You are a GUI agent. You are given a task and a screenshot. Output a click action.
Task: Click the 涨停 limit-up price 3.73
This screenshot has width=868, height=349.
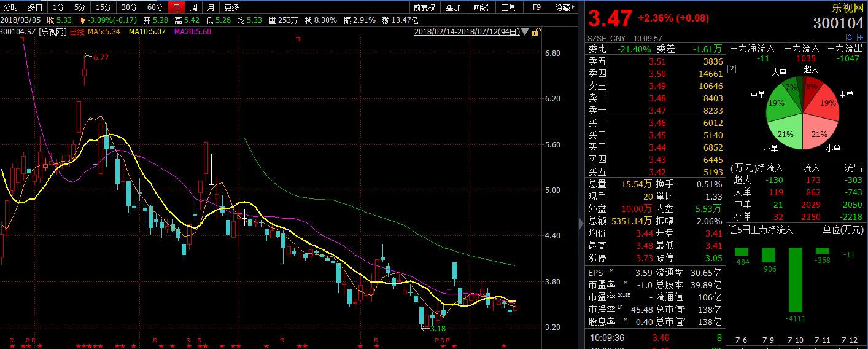[x=643, y=258]
